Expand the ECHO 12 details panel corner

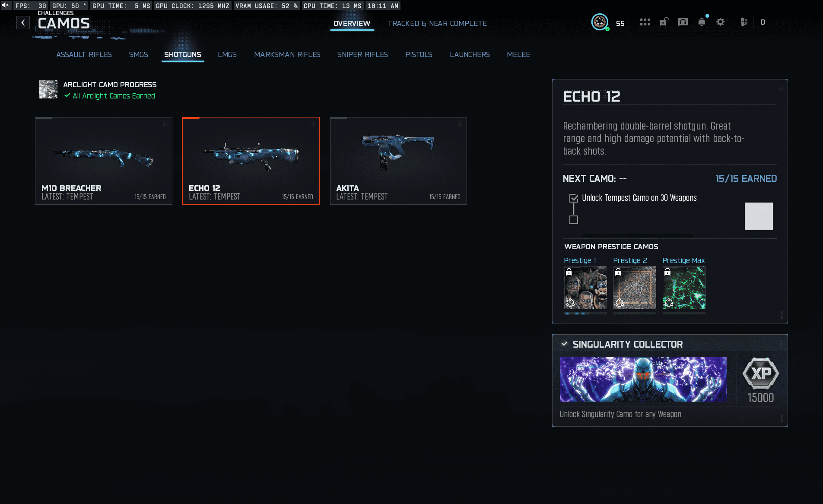781,88
